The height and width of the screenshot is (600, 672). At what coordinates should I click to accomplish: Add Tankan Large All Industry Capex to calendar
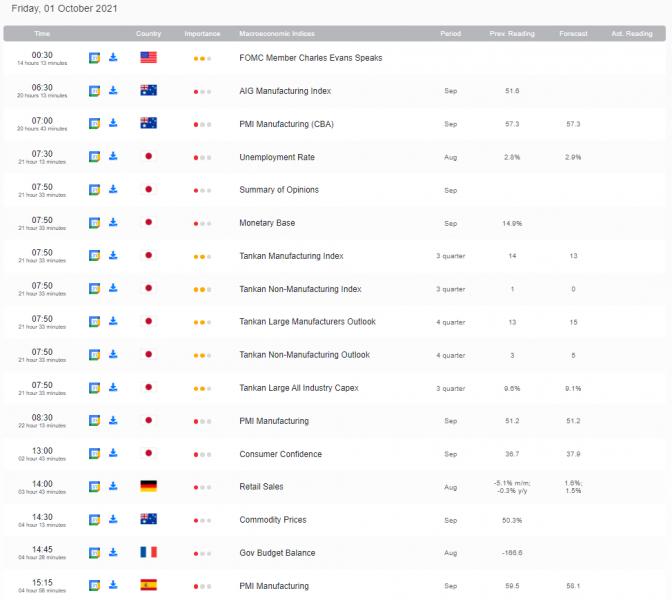point(94,388)
